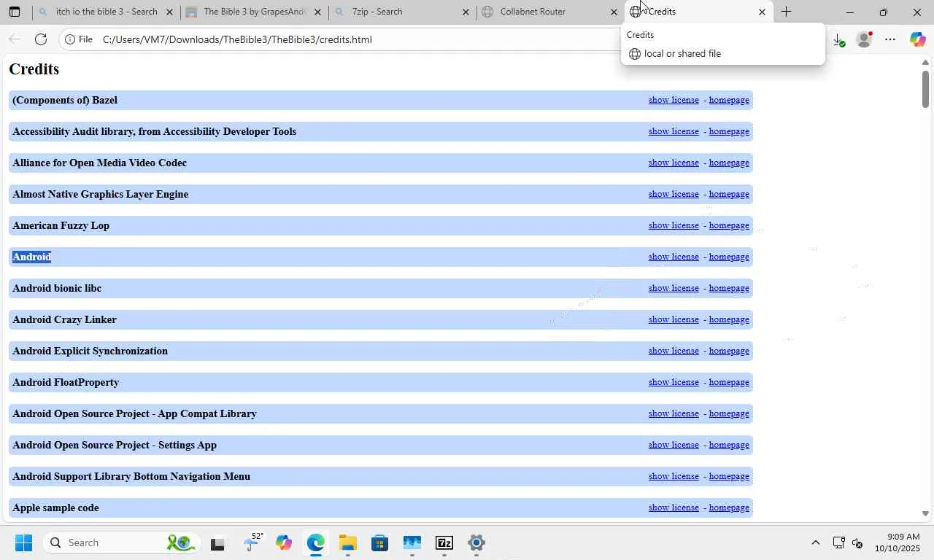Show license for App Compat Library

(x=674, y=413)
